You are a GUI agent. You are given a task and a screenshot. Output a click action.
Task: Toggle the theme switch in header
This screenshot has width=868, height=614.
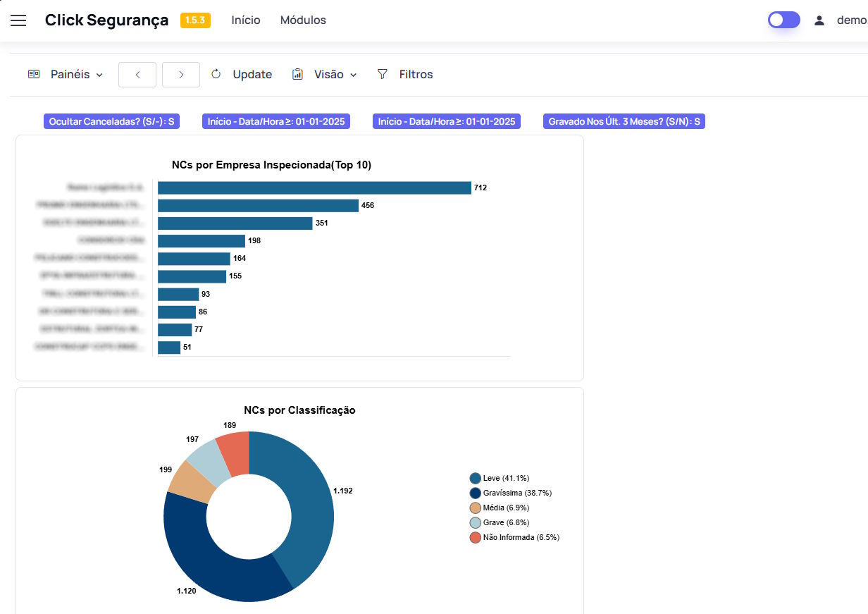783,20
